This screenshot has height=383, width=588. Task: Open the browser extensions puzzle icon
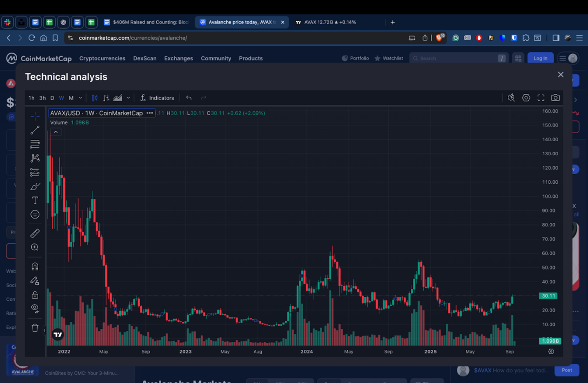tap(526, 38)
